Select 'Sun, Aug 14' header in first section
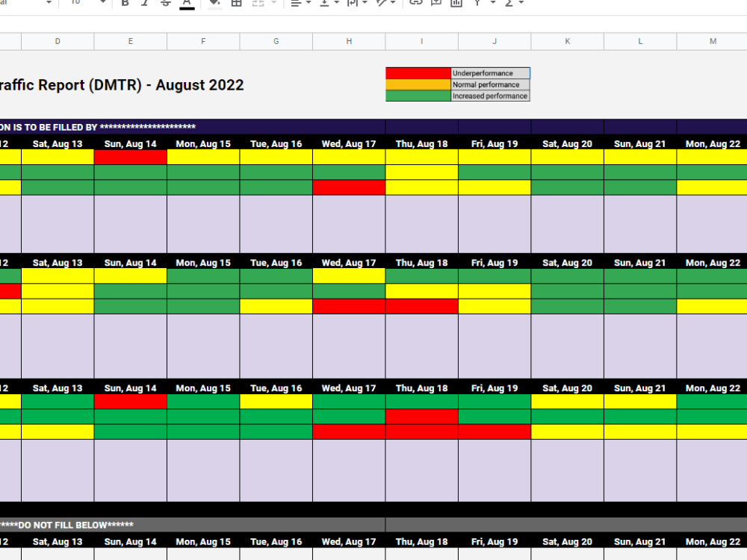This screenshot has height=560, width=747. pyautogui.click(x=131, y=143)
